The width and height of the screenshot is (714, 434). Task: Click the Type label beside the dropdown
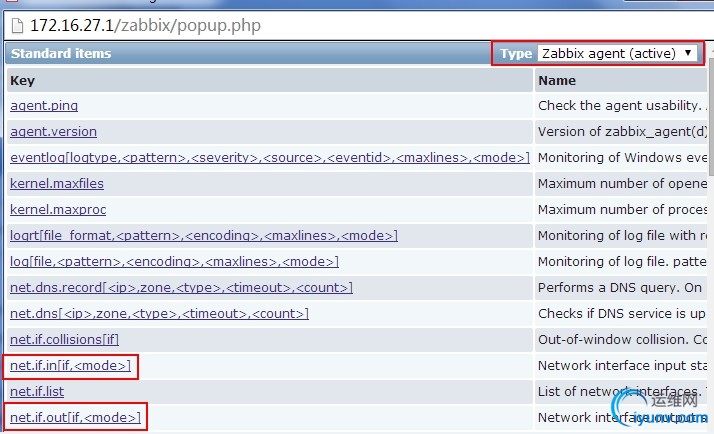click(516, 54)
